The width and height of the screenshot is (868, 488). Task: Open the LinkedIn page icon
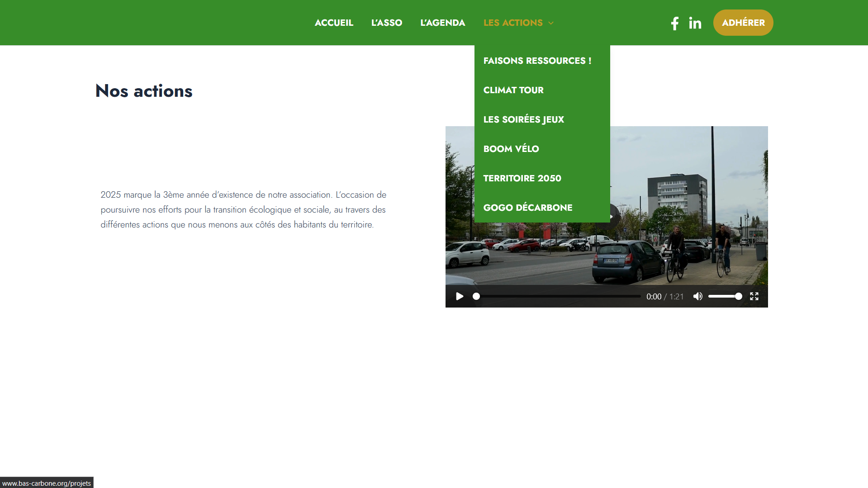coord(695,23)
